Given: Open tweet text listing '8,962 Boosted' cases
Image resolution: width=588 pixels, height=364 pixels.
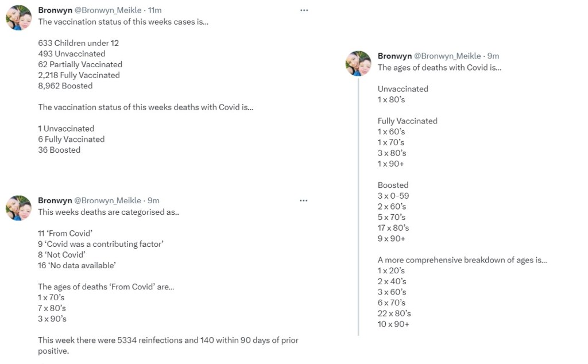Looking at the screenshot, I should 65,86.
